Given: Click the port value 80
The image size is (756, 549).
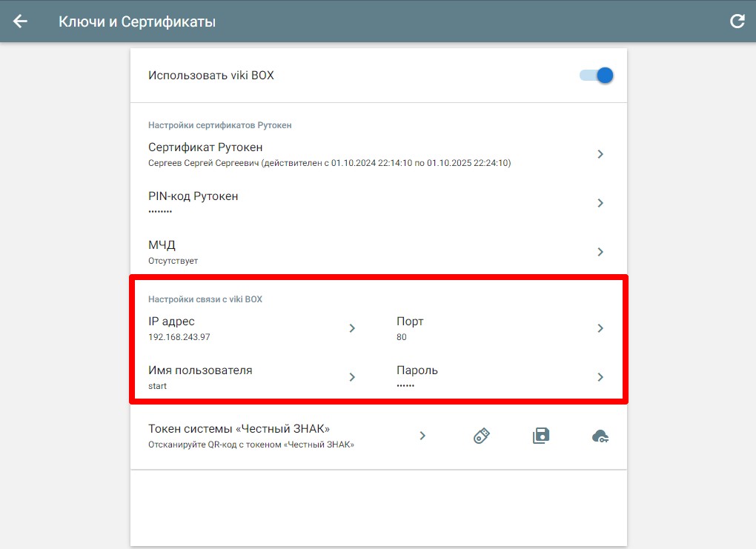Looking at the screenshot, I should click(402, 337).
